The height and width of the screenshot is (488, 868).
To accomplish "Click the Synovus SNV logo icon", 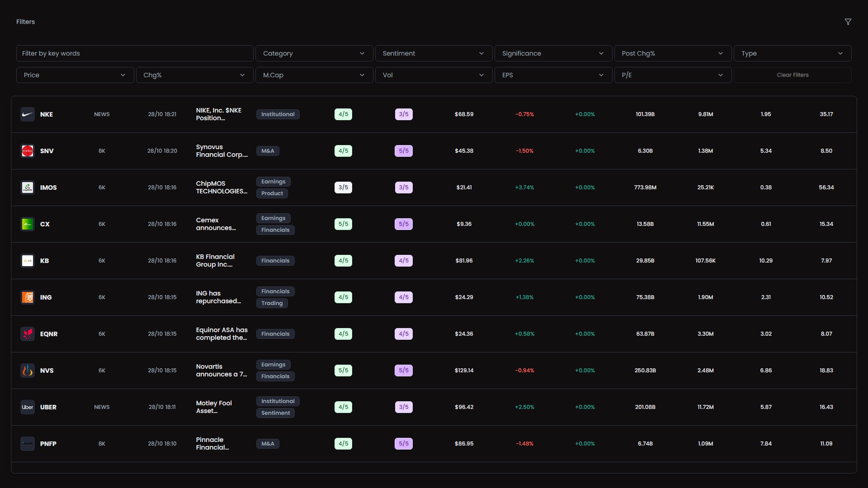I will coord(28,151).
